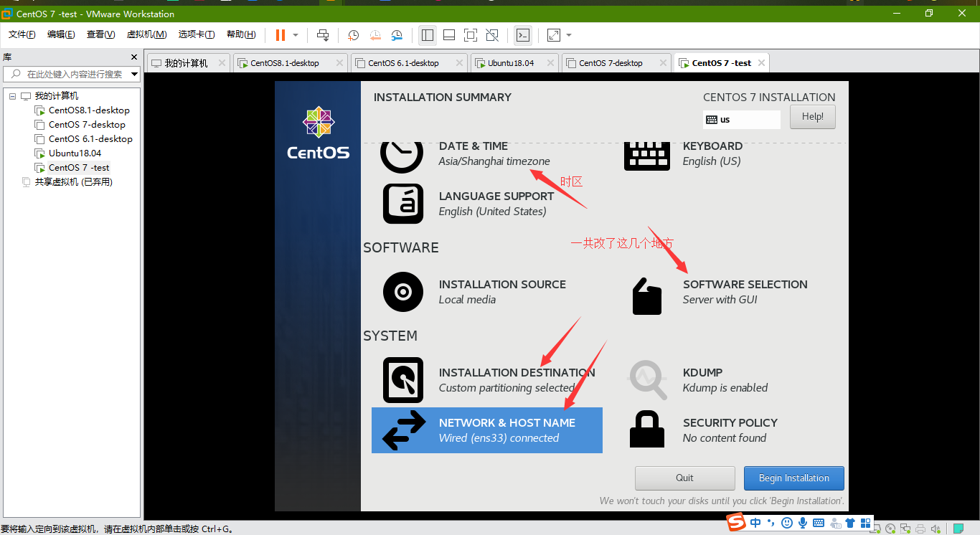
Task: Open INSTALLATION DESTINATION disk icon
Action: pyautogui.click(x=403, y=380)
